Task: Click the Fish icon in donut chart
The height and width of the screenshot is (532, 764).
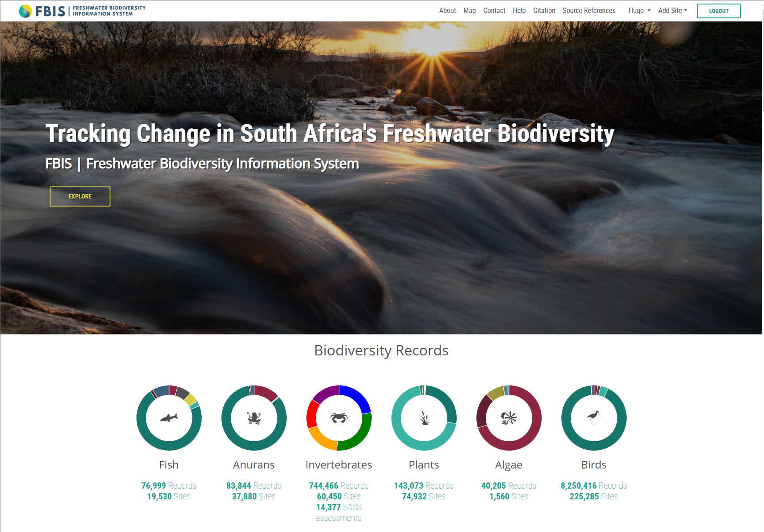Action: tap(169, 418)
